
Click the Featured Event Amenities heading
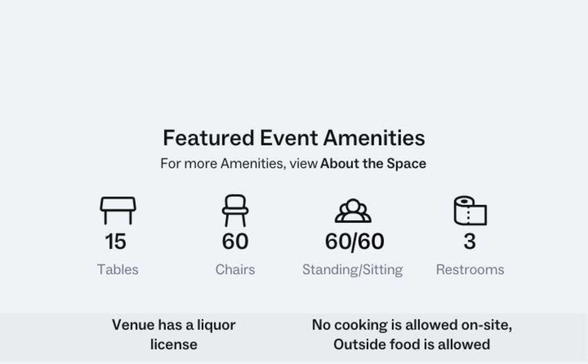coord(294,138)
